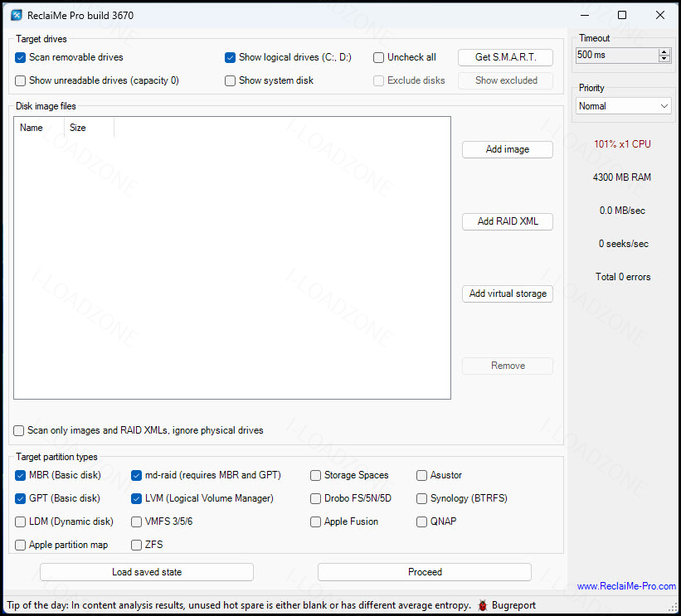
Task: Click the Add RAID XML button
Action: 508,221
